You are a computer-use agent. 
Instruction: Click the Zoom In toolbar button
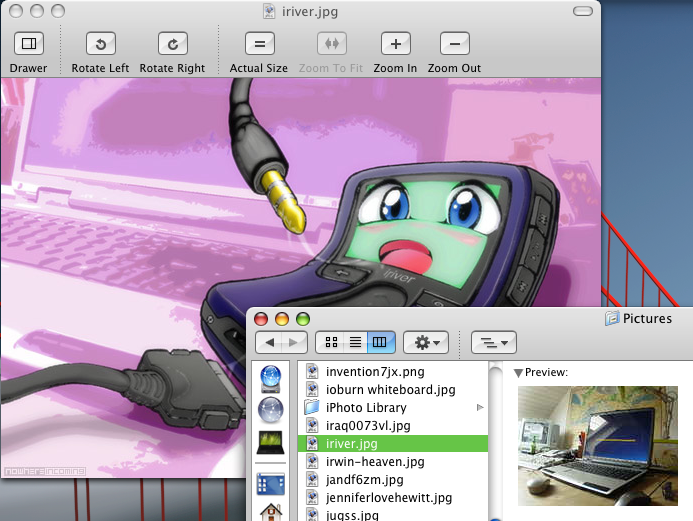point(396,43)
